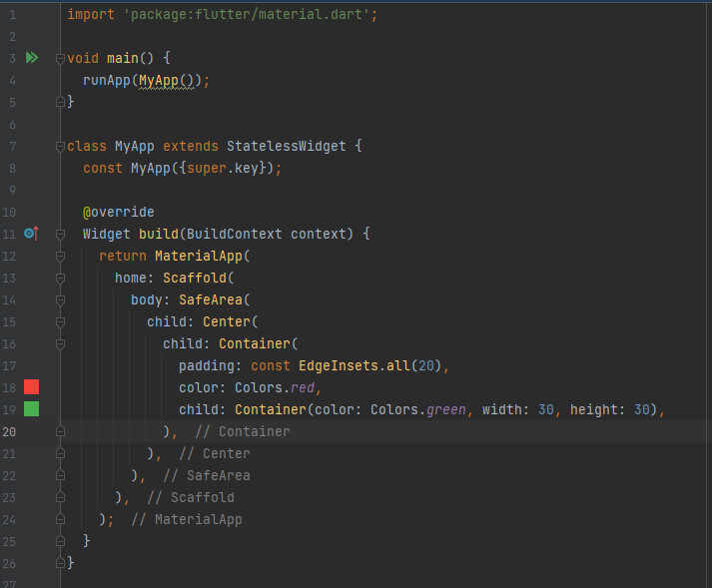Click the 'package:flutter/material.dart' import string
The width and height of the screenshot is (712, 588).
point(247,15)
